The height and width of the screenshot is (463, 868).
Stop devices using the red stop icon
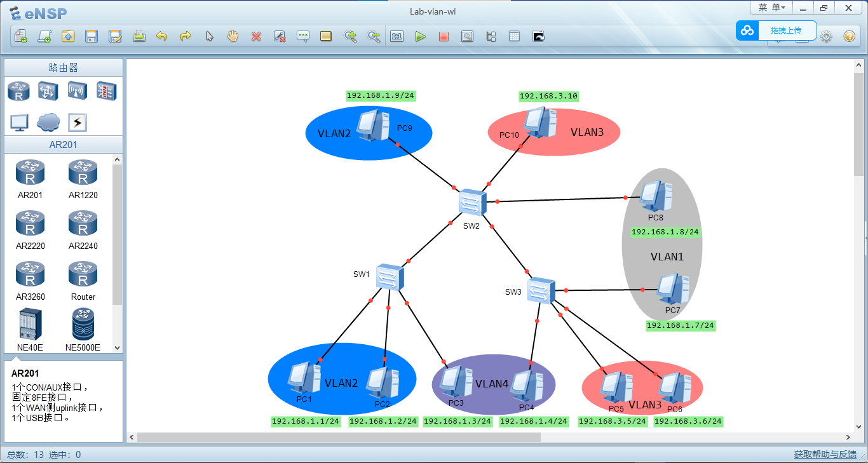(x=444, y=36)
